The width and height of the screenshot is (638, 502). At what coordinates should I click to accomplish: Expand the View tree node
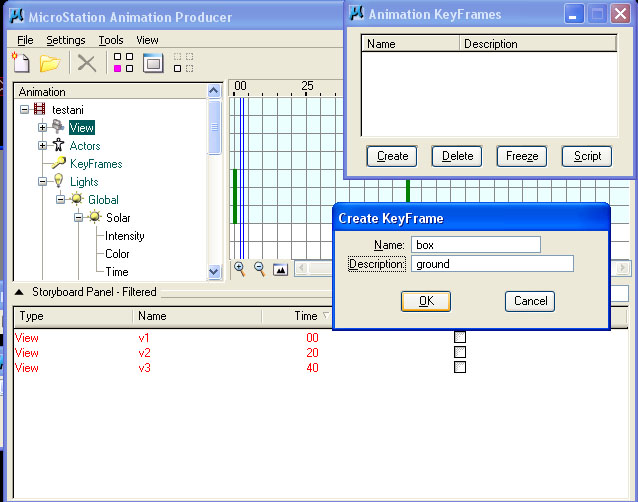42,127
